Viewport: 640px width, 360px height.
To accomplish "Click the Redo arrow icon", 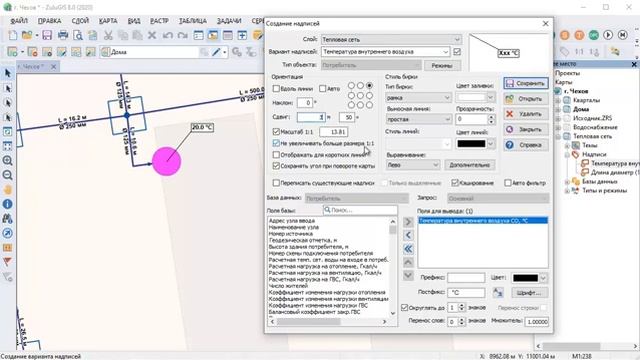I will [182, 36].
